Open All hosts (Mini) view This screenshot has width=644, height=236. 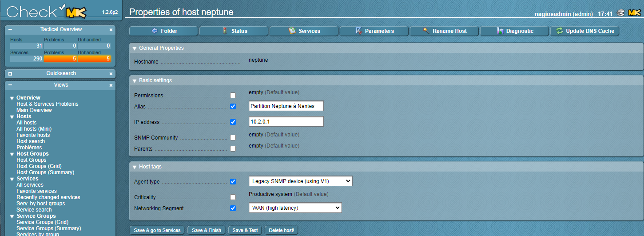(x=34, y=129)
